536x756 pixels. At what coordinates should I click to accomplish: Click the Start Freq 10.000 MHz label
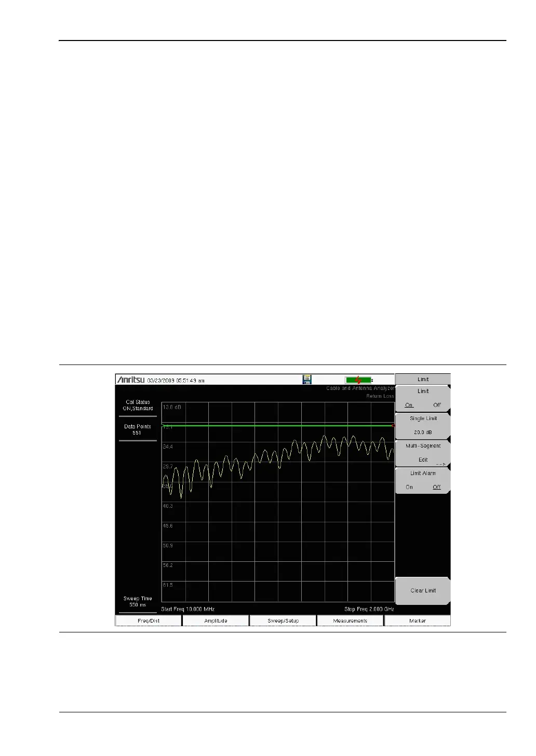point(188,609)
